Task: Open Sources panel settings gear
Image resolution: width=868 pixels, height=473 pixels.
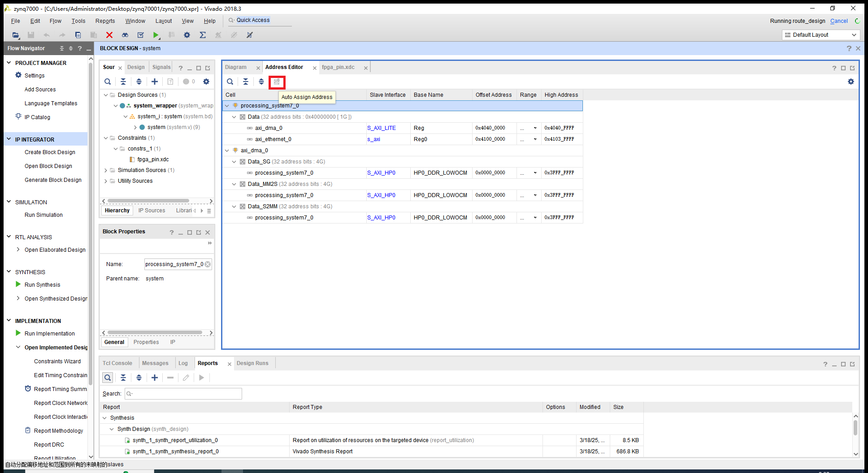Action: [206, 82]
